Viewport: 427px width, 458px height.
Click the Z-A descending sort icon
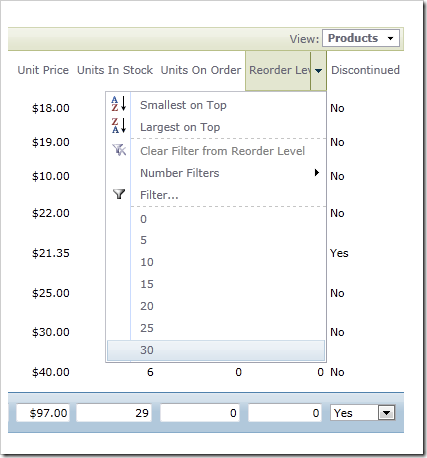point(119,126)
